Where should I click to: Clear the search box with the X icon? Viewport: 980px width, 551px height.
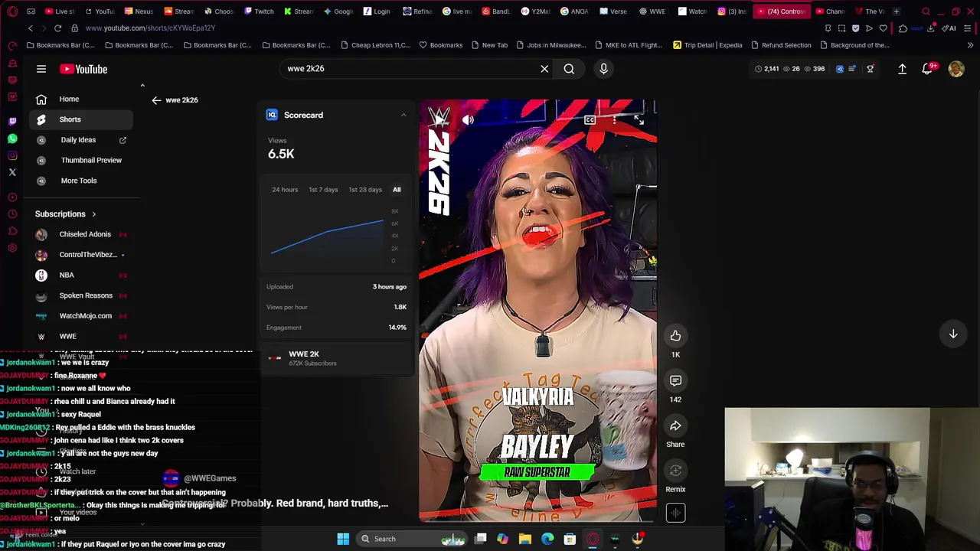click(x=544, y=69)
